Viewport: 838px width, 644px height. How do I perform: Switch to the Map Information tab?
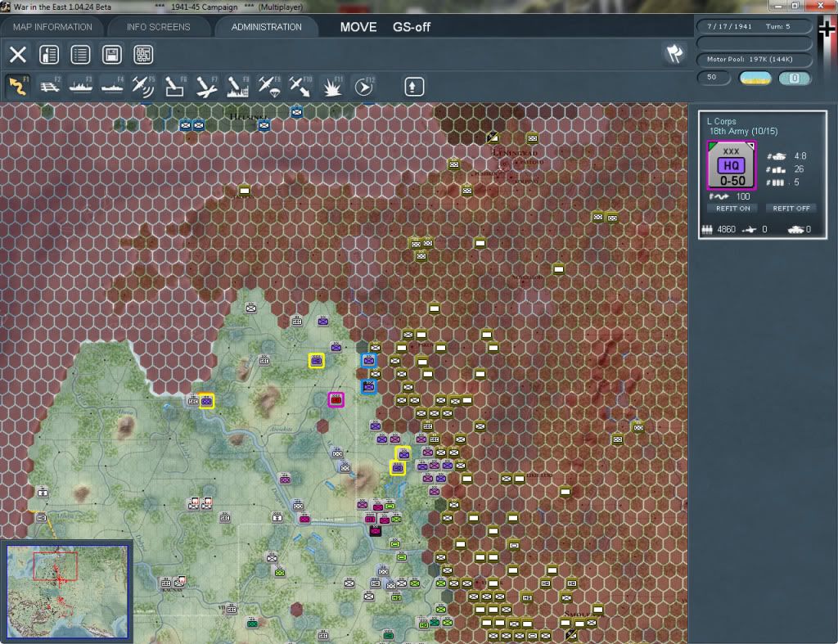click(x=52, y=27)
